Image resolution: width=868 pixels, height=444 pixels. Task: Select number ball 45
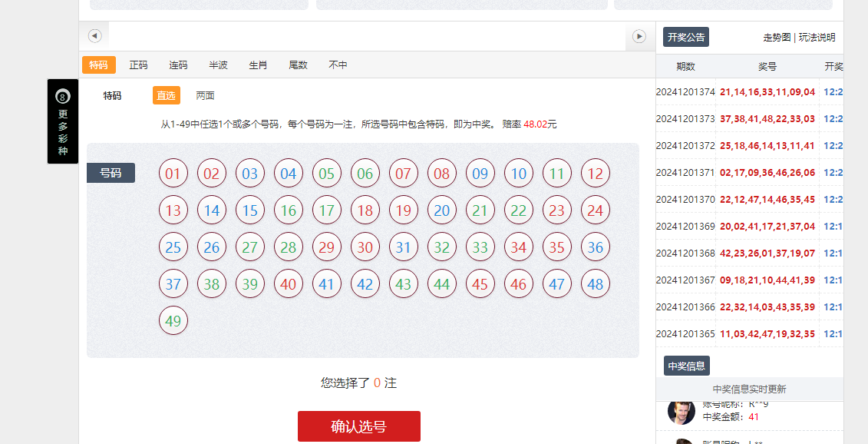coord(480,283)
